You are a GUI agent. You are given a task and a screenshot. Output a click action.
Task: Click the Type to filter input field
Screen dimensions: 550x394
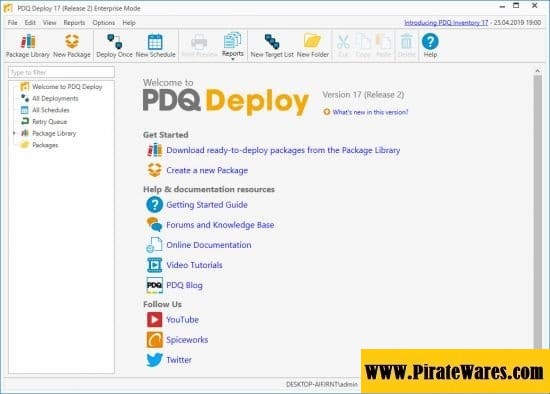point(61,72)
